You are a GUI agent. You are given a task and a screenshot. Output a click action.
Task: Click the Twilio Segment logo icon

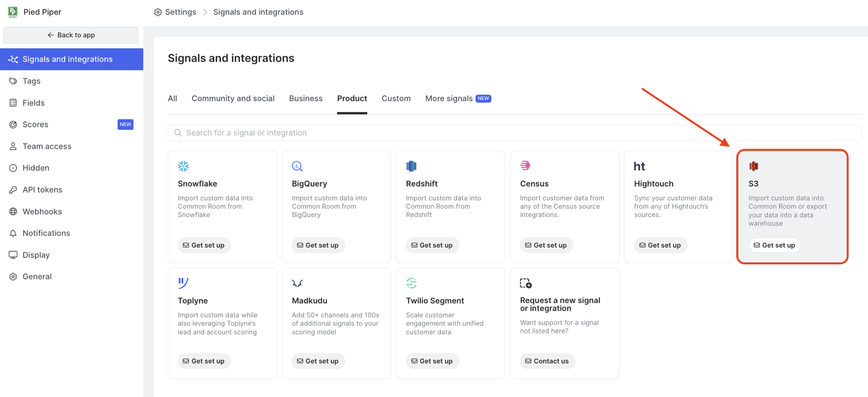pos(412,283)
